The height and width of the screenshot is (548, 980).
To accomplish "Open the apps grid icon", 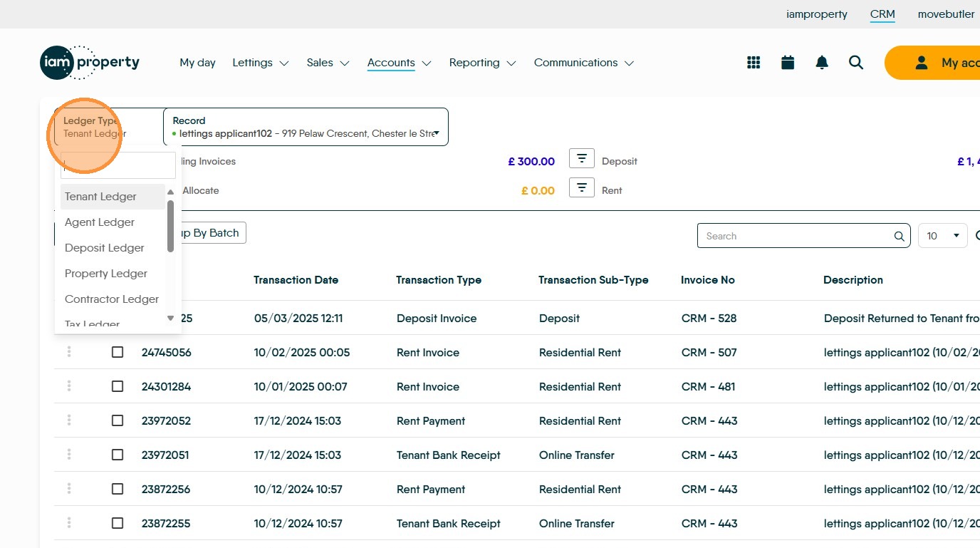I will [754, 63].
